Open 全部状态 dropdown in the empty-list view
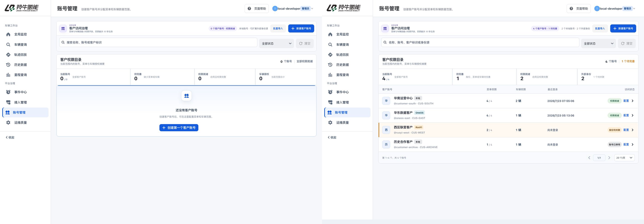Viewport: 644px width, 224px height. click(x=276, y=43)
